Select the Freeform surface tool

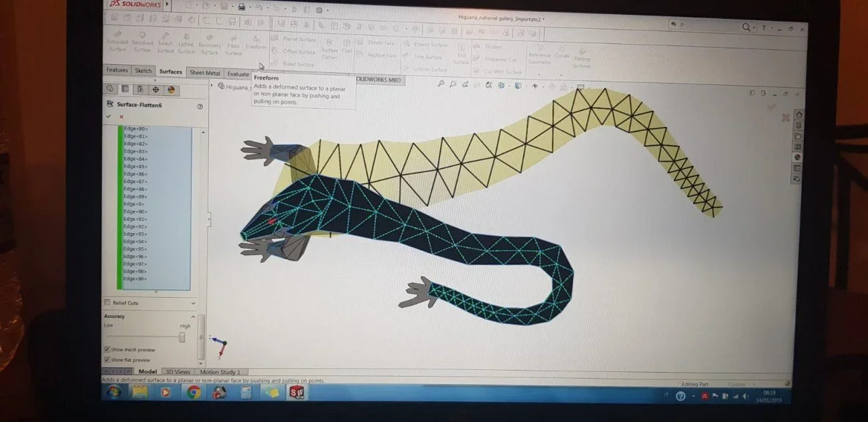pyautogui.click(x=256, y=42)
